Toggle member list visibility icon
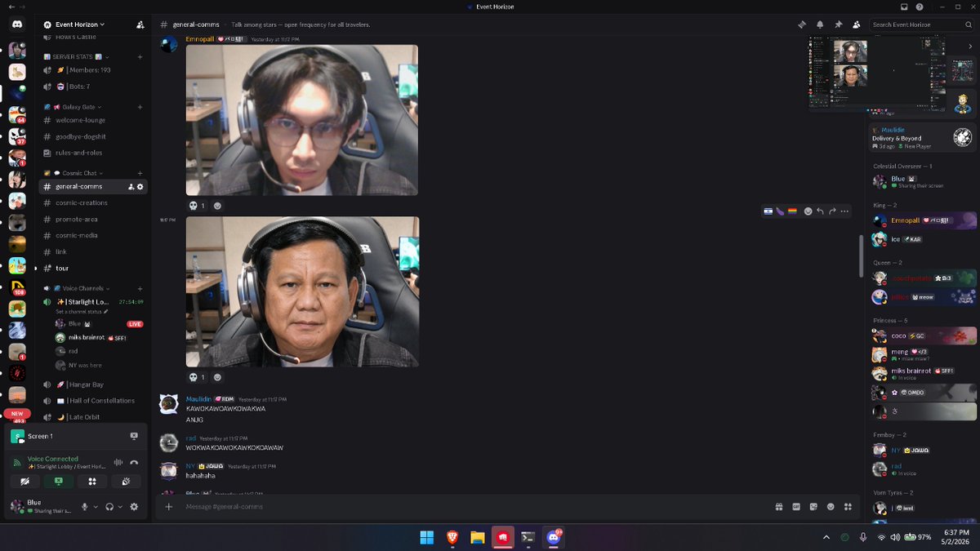Screen dimensions: 980x551 pyautogui.click(x=856, y=24)
